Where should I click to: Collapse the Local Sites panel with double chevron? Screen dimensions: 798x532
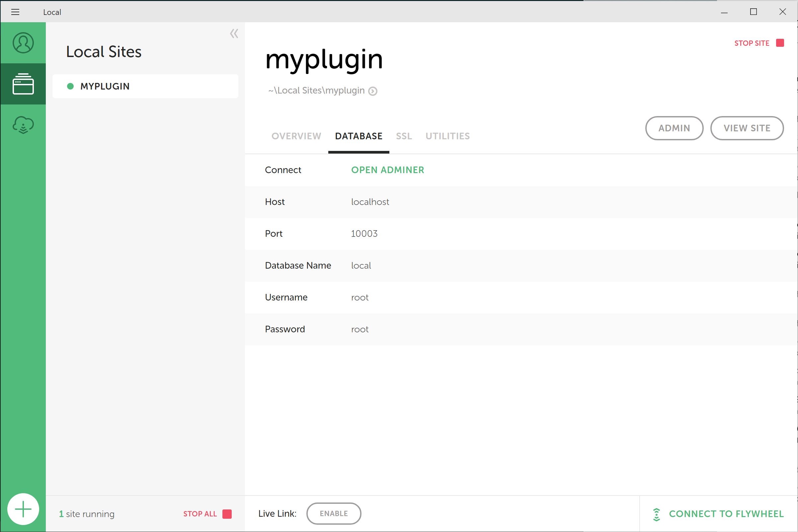click(x=234, y=33)
